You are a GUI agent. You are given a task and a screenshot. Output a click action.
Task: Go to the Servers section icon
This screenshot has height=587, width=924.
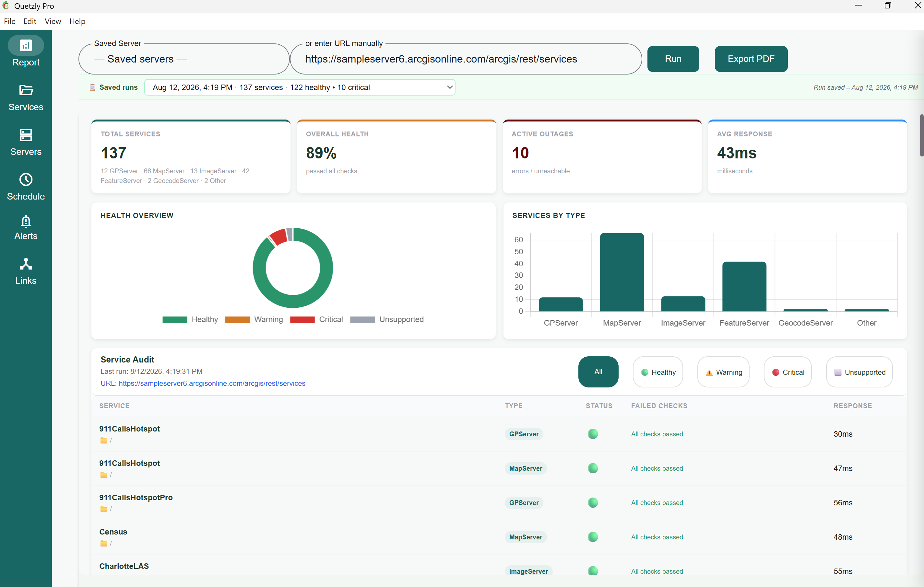pyautogui.click(x=26, y=135)
